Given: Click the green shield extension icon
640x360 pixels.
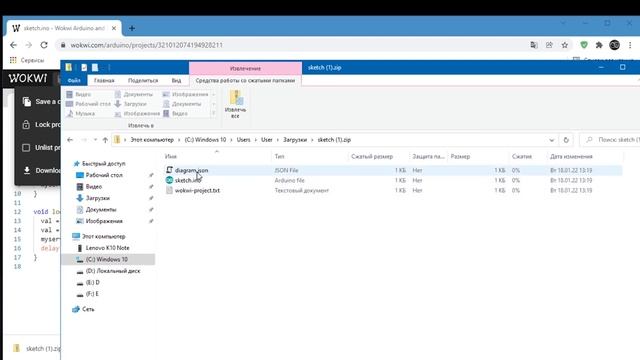Looking at the screenshot, I should (x=584, y=45).
